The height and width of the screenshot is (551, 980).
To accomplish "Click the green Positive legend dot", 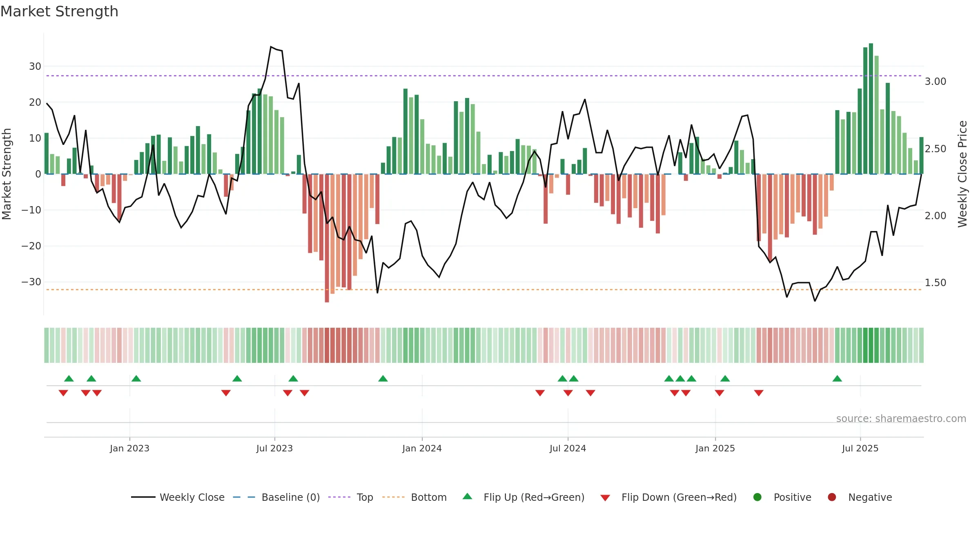I will coord(757,497).
